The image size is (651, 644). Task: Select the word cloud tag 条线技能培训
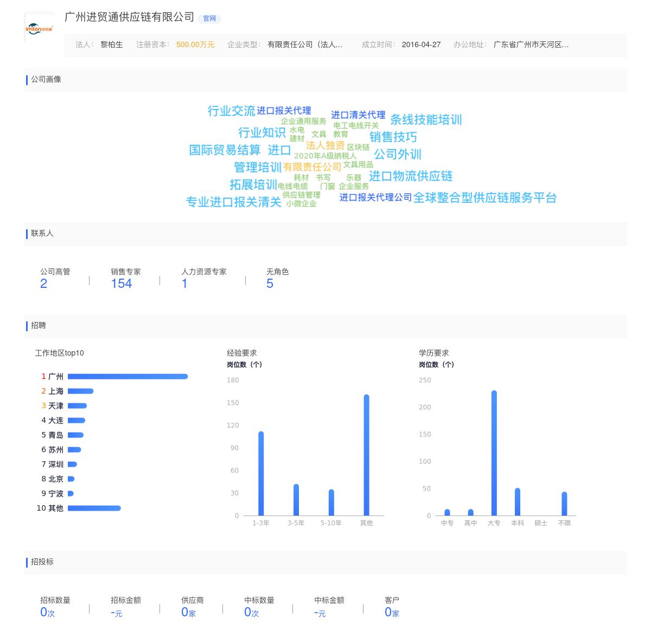(426, 120)
